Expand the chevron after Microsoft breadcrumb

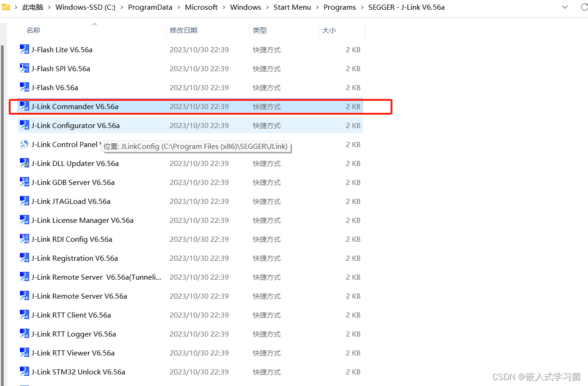pos(224,7)
